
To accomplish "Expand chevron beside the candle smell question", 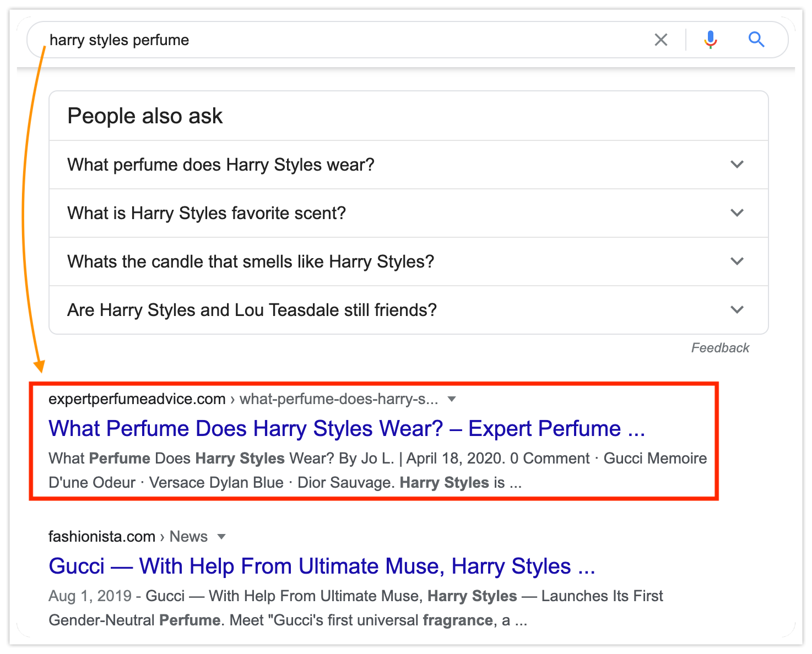I will click(x=737, y=261).
